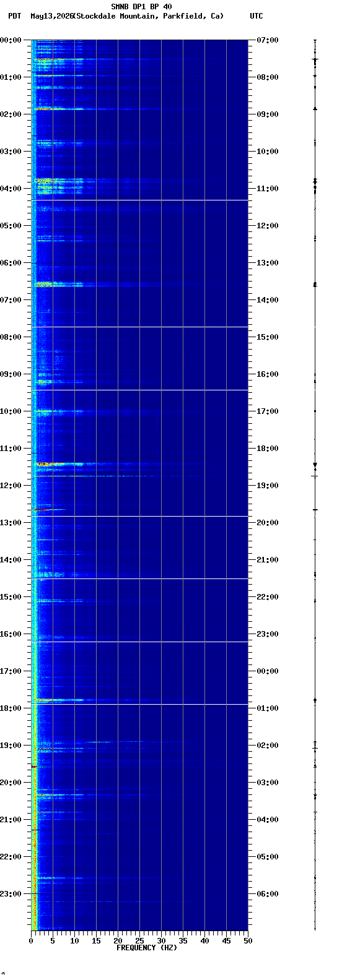Viewport: 342px width, 980px height.
Task: Click the title text "SMNB DP1 BP 40"
Action: [x=142, y=7]
